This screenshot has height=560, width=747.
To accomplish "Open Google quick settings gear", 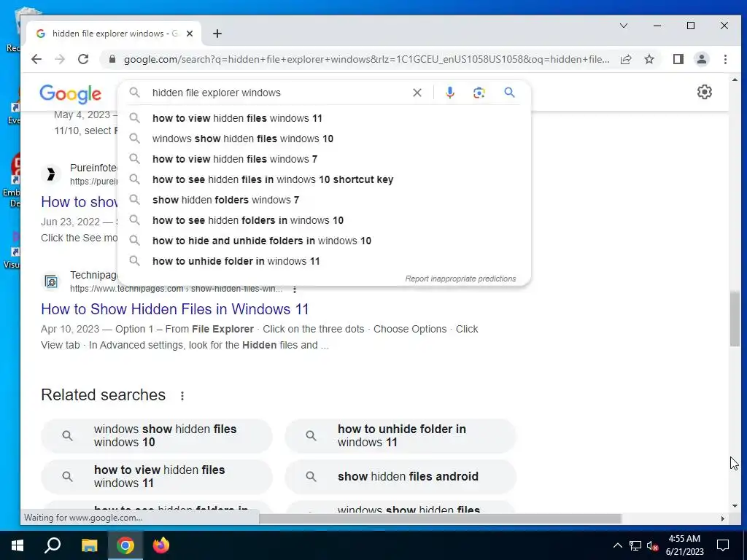I will pyautogui.click(x=705, y=92).
